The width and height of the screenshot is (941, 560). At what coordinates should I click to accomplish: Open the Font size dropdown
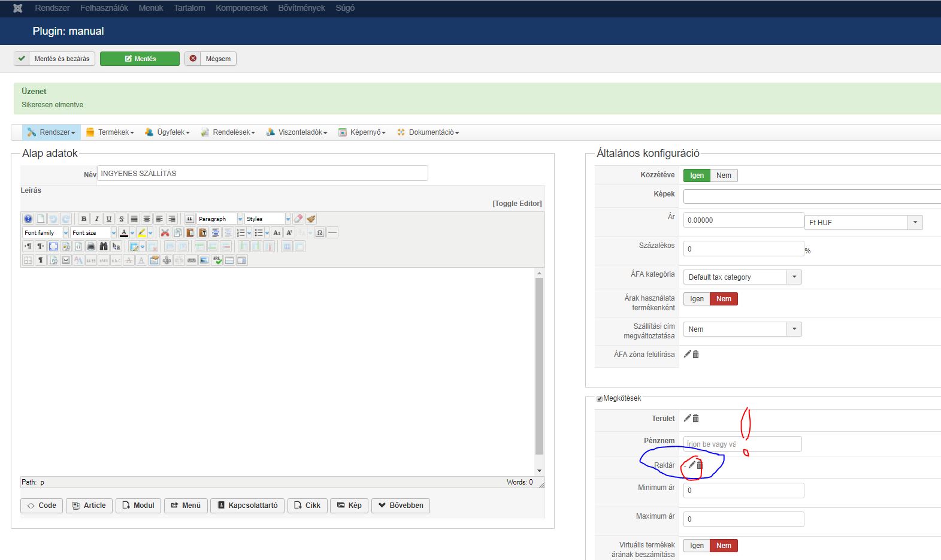coord(93,232)
